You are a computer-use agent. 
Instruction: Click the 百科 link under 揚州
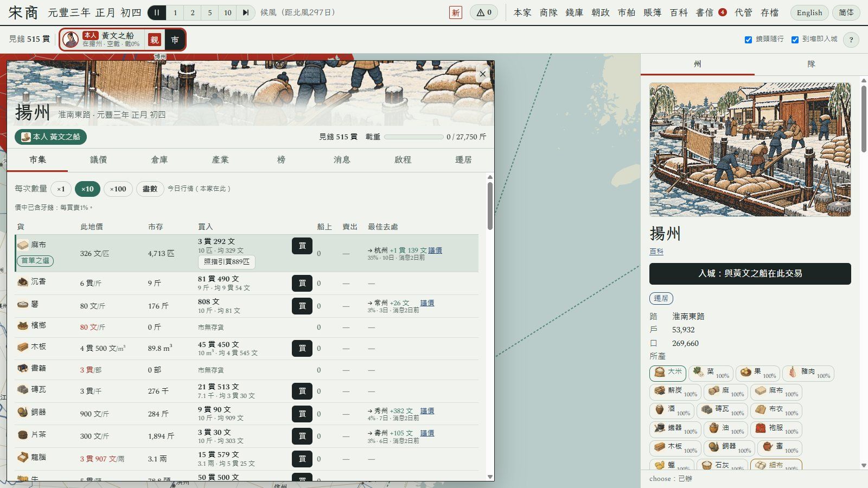(x=656, y=252)
